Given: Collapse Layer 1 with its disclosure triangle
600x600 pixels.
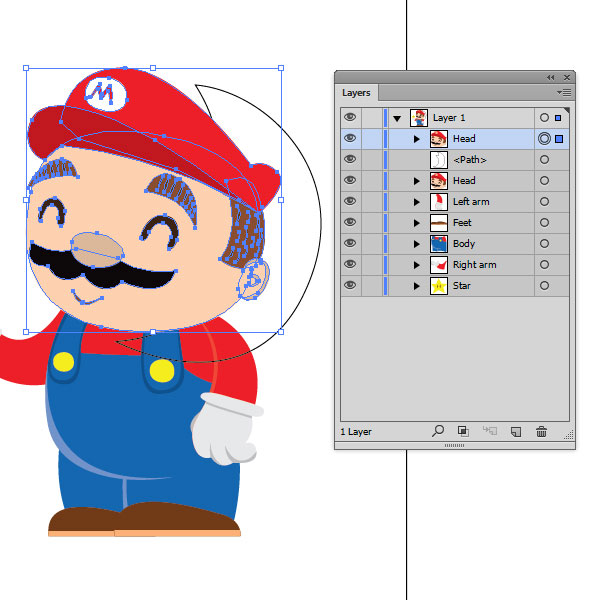Looking at the screenshot, I should pyautogui.click(x=397, y=118).
